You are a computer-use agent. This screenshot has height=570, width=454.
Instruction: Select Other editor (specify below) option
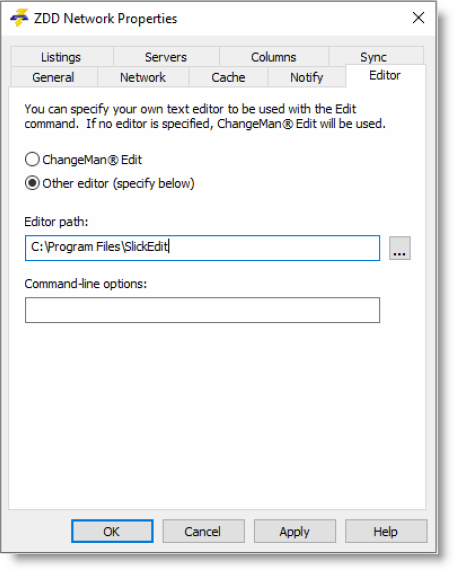[x=32, y=183]
